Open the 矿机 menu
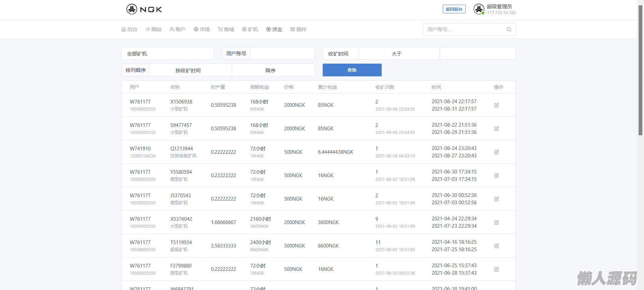The image size is (644, 290). (250, 29)
